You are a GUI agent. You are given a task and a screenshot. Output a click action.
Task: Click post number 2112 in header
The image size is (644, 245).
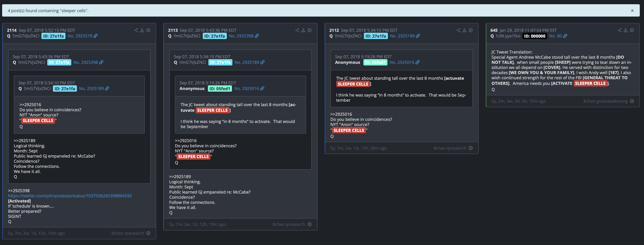(334, 30)
